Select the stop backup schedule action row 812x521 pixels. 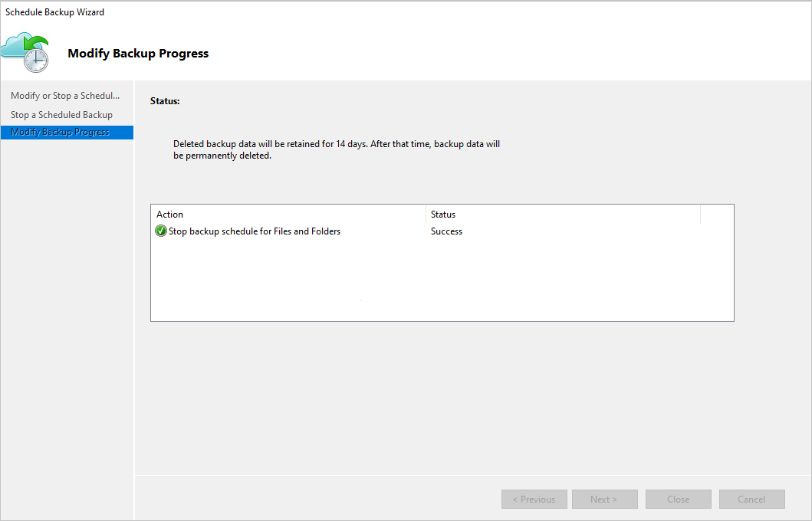[x=253, y=231]
